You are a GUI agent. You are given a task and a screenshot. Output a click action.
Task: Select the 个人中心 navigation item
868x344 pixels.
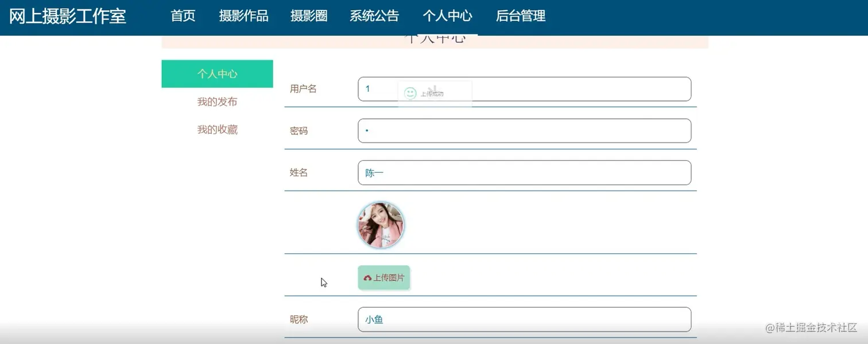[x=448, y=16]
